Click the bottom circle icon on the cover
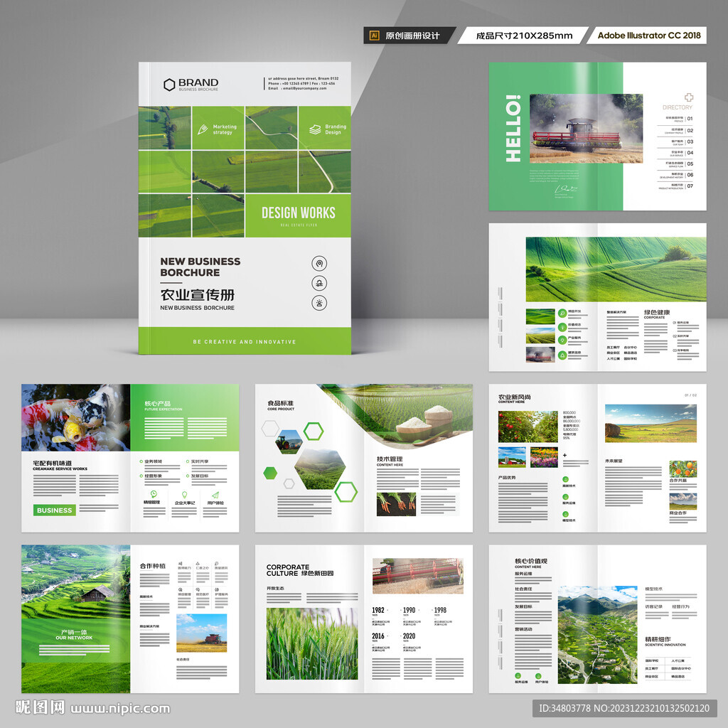Viewport: 728px width, 728px height. pos(319,303)
